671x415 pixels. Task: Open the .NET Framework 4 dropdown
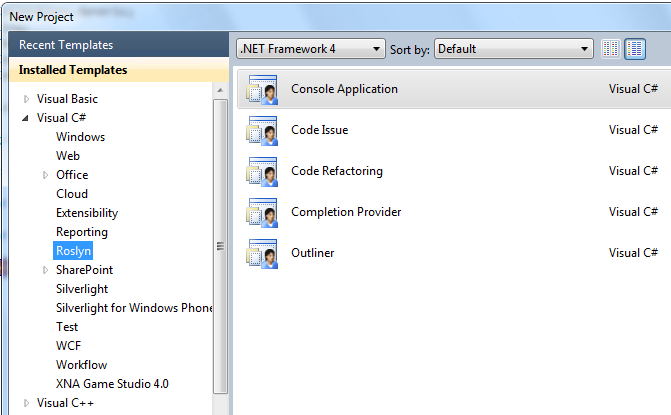311,49
